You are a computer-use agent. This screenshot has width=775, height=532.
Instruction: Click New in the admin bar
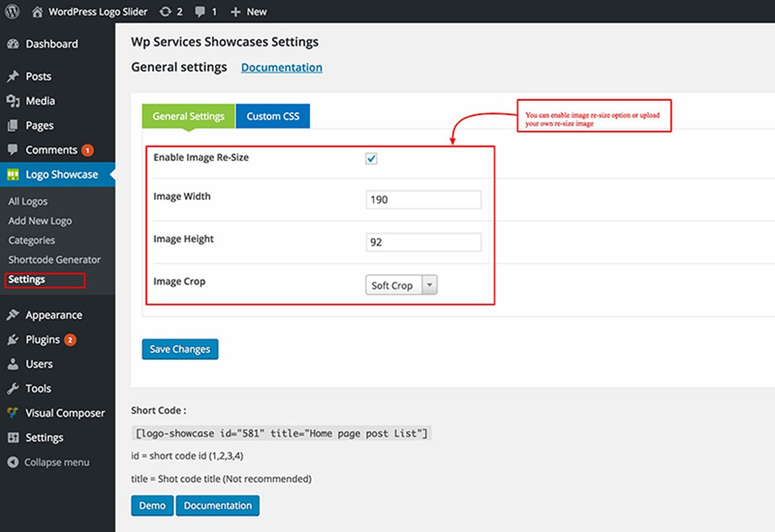[x=256, y=12]
